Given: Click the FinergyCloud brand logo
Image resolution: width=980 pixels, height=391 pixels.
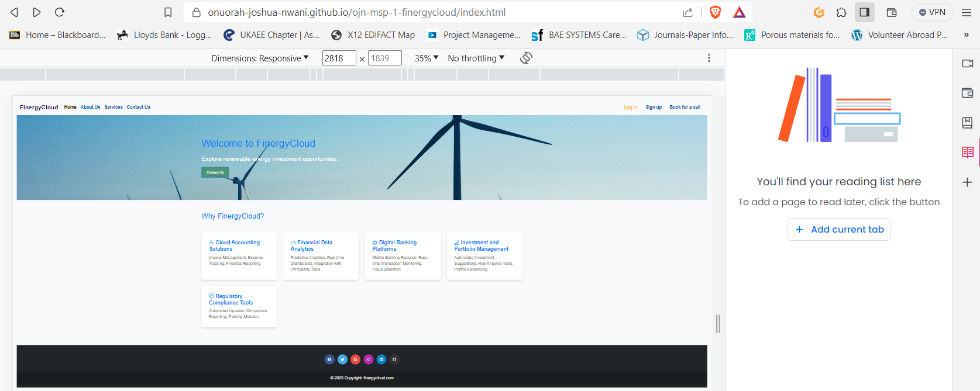Looking at the screenshot, I should click(39, 108).
